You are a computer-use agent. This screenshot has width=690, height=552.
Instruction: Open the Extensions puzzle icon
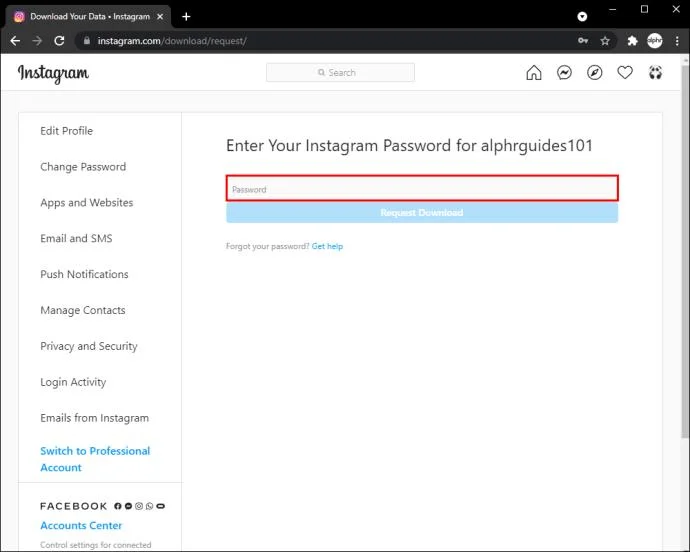coord(632,41)
